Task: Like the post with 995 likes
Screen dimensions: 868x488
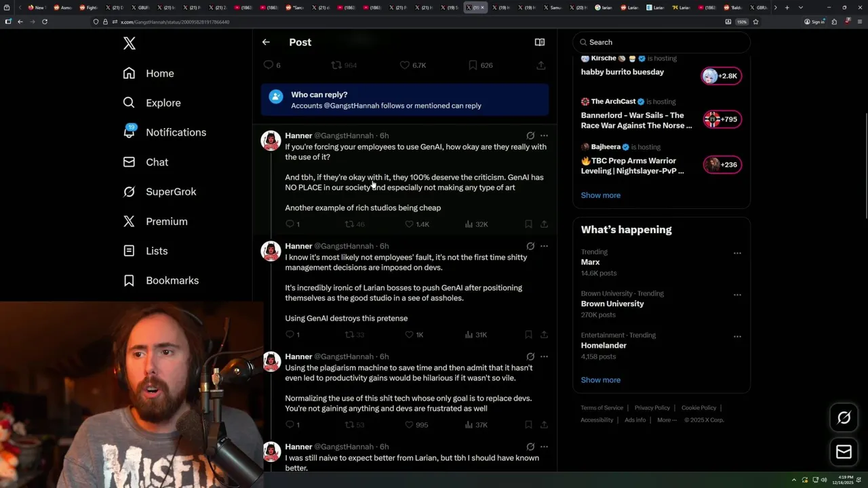Action: (416, 425)
